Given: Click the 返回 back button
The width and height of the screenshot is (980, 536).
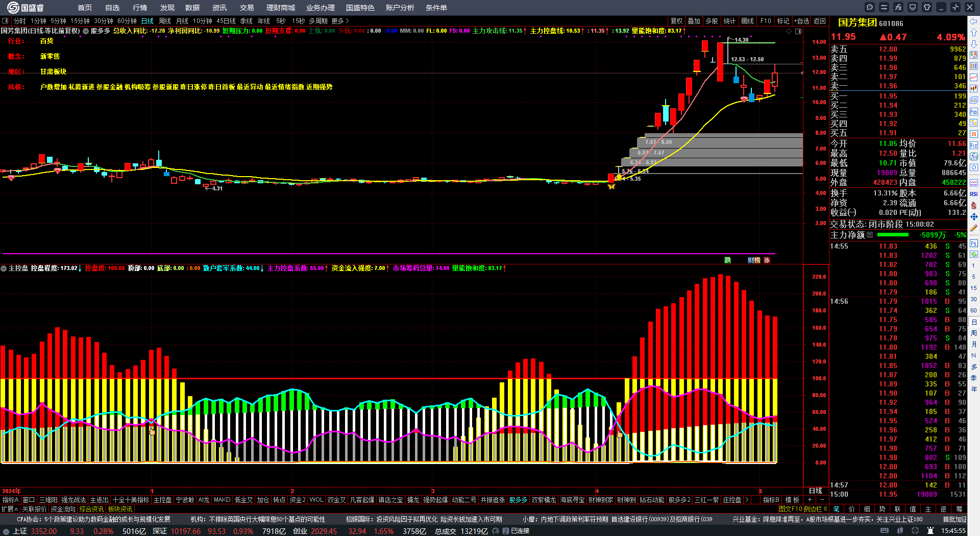Looking at the screenshot, I should coord(820,21).
